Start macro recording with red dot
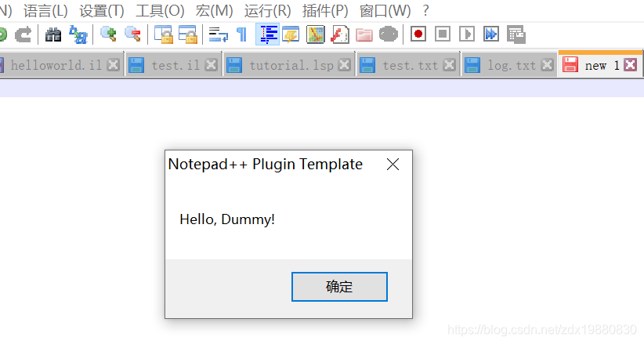This screenshot has height=344, width=644. click(418, 34)
